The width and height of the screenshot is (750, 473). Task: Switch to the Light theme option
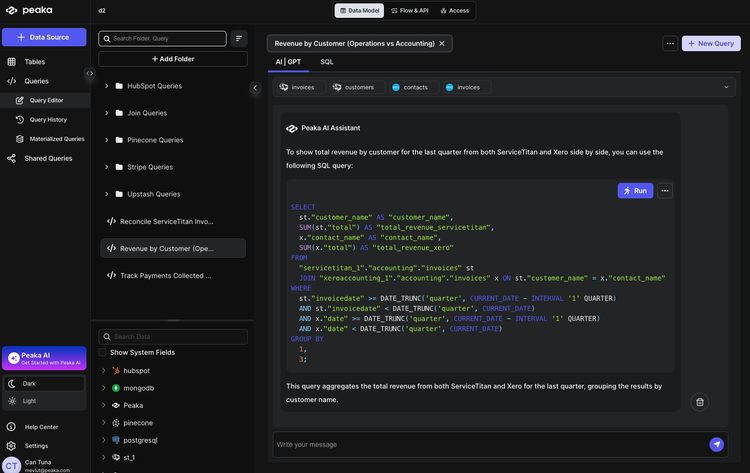point(30,401)
